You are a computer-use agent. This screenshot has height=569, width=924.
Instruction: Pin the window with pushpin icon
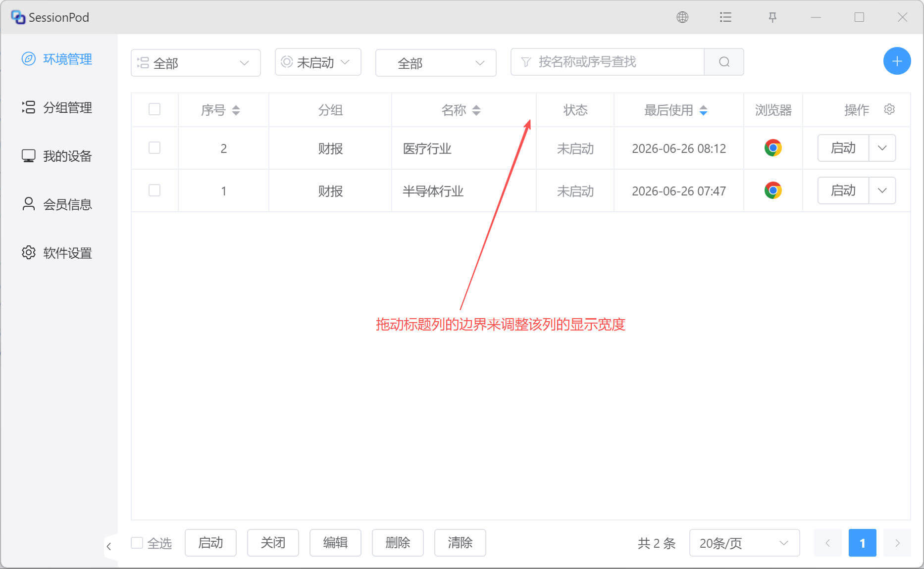tap(772, 17)
